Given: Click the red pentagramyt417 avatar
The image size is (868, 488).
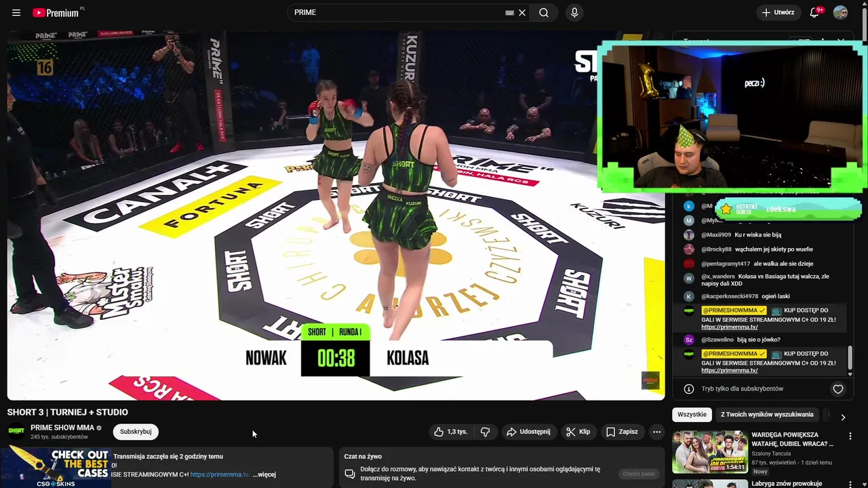Looking at the screenshot, I should (x=689, y=264).
